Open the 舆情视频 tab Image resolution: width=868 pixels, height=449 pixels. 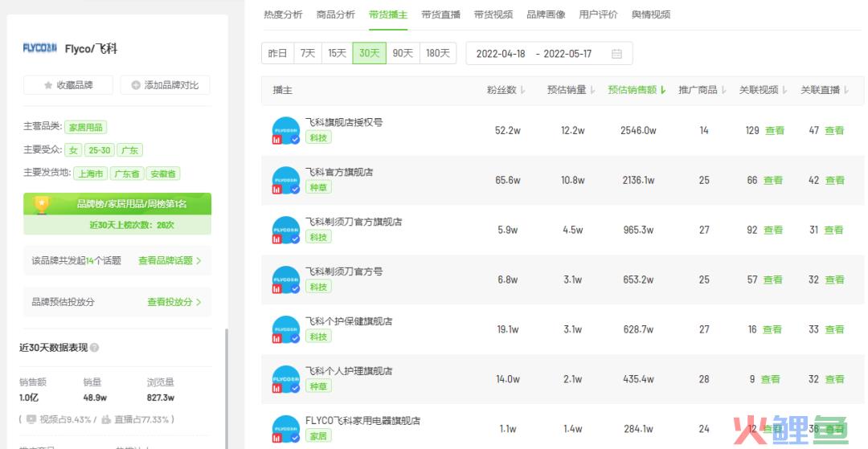click(x=651, y=15)
